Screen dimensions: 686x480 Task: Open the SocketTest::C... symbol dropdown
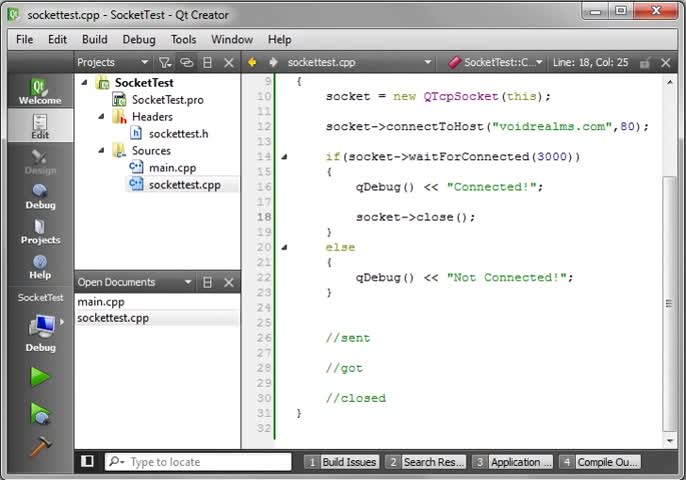click(539, 63)
